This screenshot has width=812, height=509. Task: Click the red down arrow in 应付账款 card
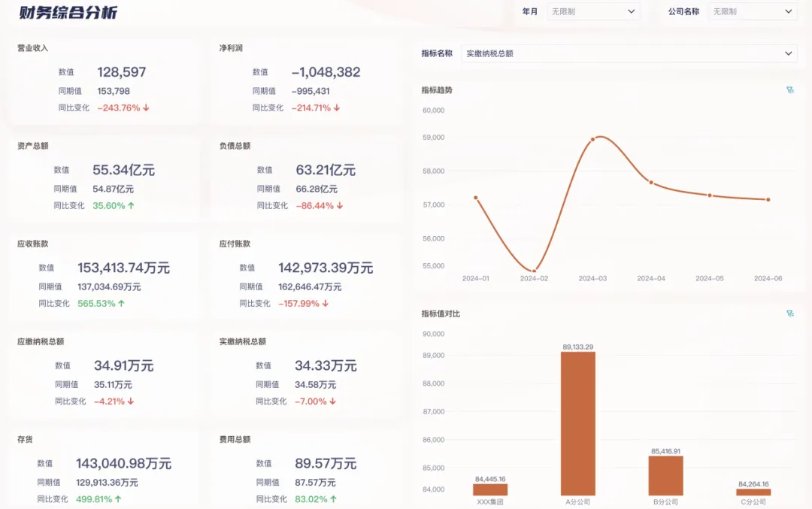click(x=326, y=304)
